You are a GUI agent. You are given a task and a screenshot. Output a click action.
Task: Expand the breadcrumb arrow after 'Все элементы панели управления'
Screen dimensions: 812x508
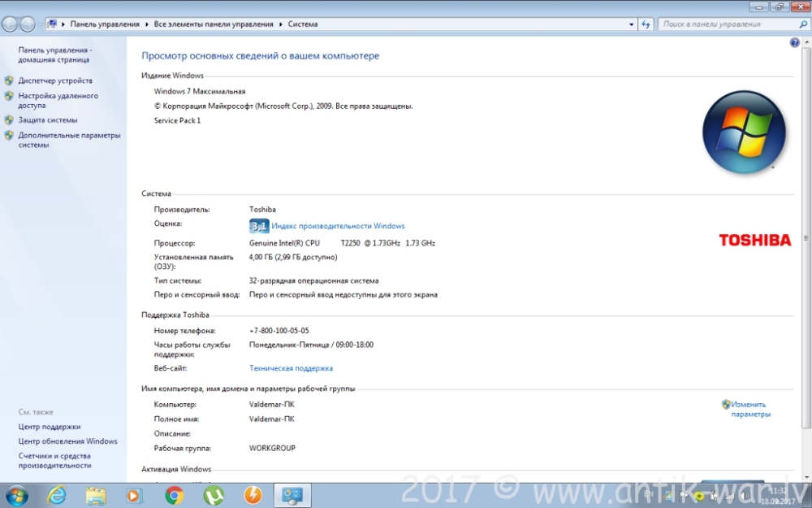click(281, 24)
